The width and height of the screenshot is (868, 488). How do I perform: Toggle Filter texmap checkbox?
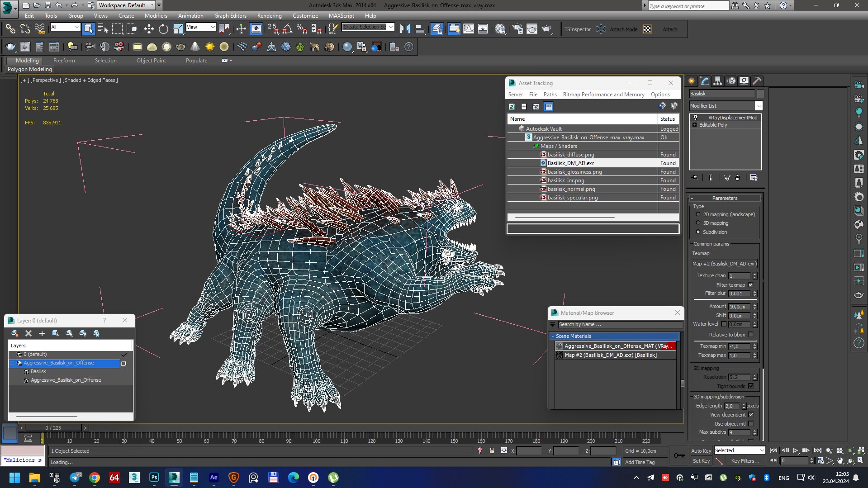[751, 285]
